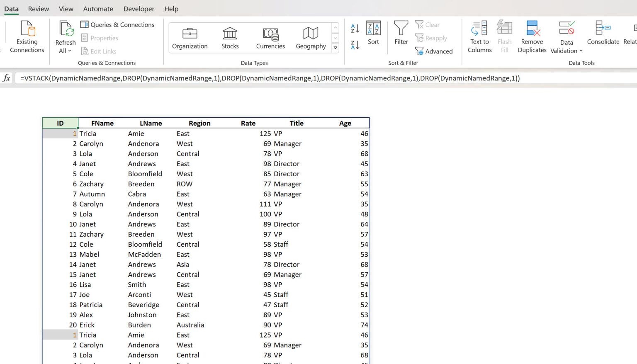This screenshot has height=364, width=637.
Task: Open Queries & Connections
Action: (x=118, y=24)
